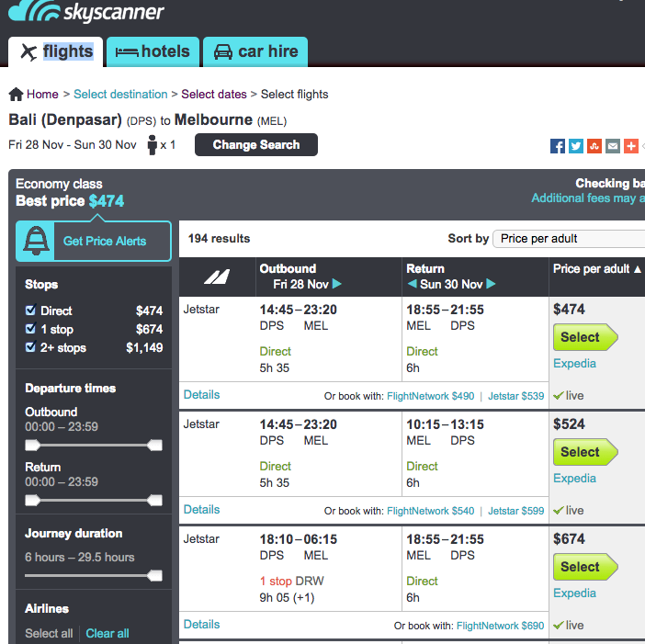645x644 pixels.
Task: Share results by email icon
Action: (x=613, y=146)
